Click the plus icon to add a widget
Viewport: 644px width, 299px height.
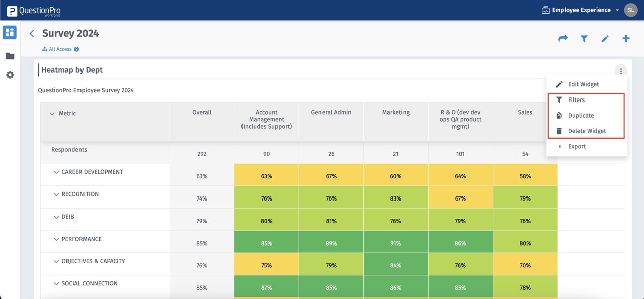click(626, 38)
